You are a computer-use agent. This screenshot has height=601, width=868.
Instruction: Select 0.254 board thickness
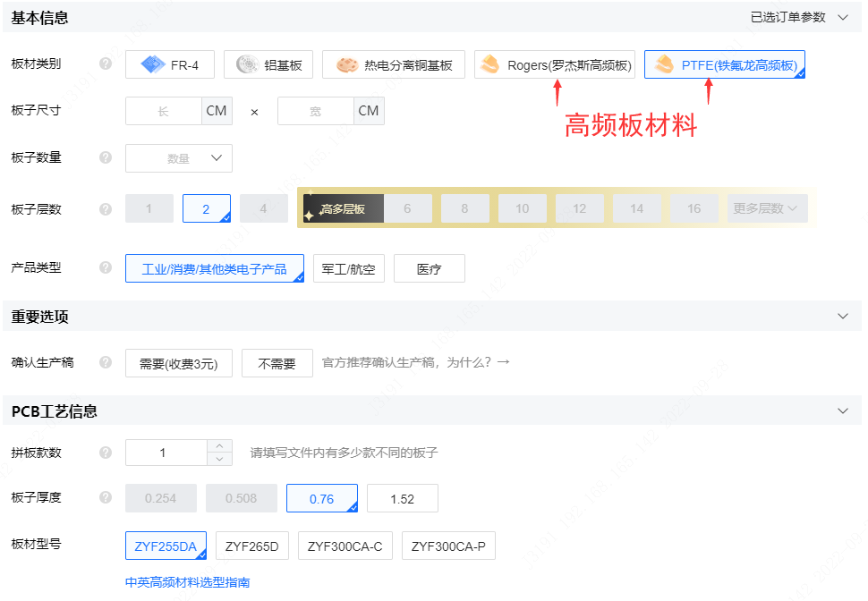pyautogui.click(x=161, y=498)
